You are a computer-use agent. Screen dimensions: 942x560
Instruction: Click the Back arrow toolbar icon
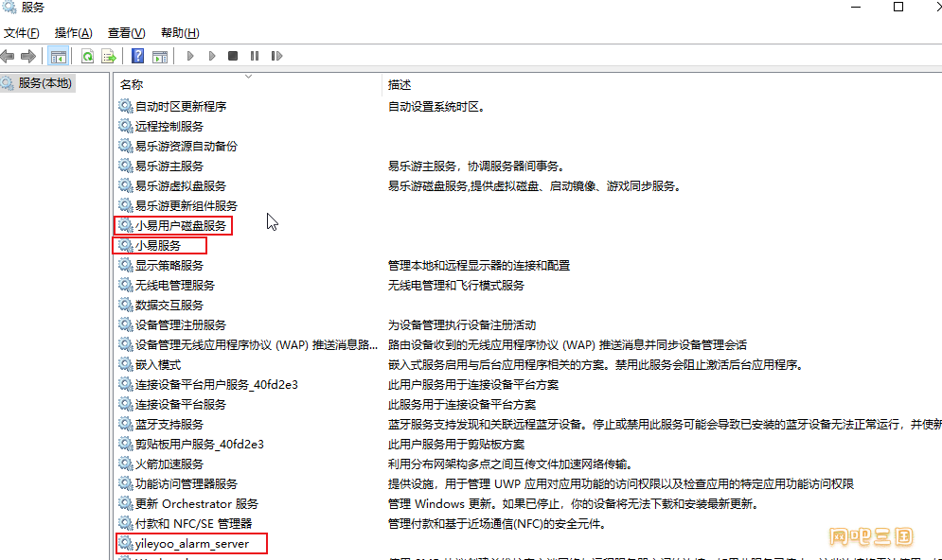pos(8,57)
